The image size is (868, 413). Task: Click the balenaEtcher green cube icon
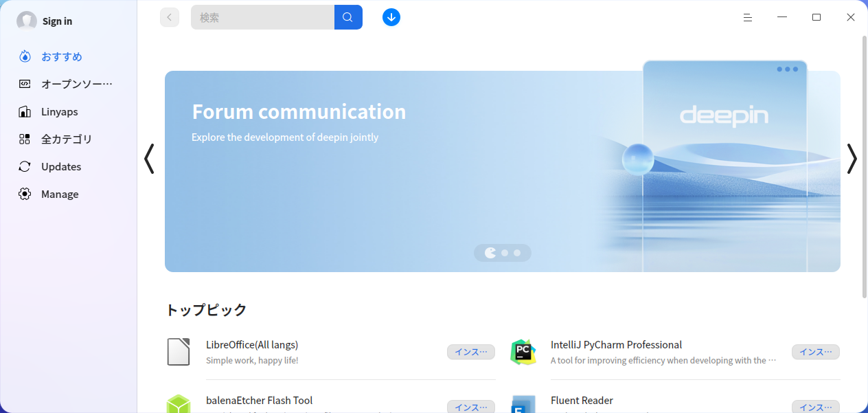coord(179,404)
